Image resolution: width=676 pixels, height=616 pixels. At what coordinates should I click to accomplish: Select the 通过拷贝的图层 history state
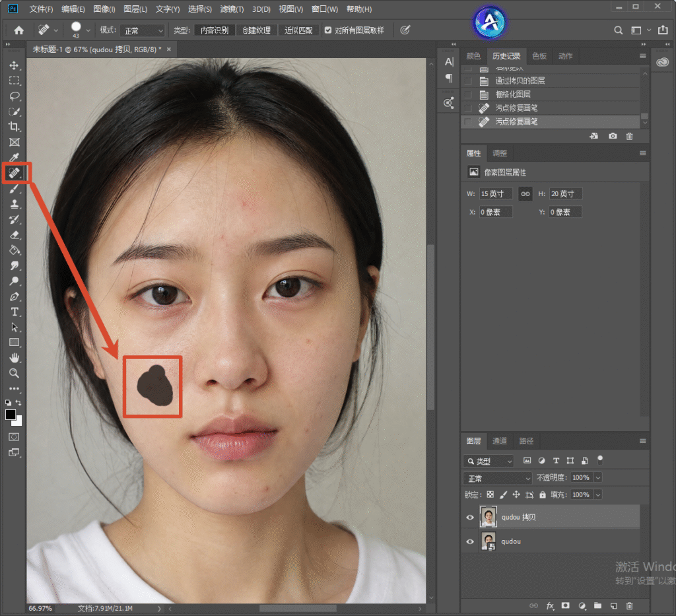(551, 81)
